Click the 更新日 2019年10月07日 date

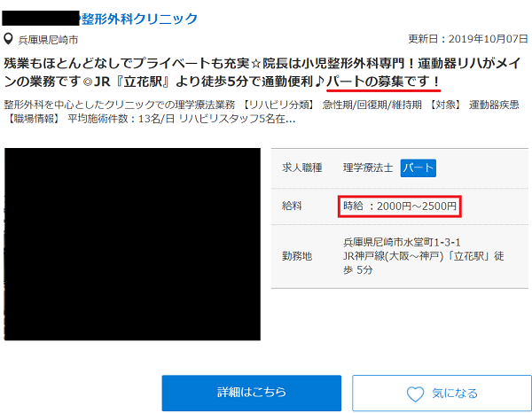pos(466,40)
